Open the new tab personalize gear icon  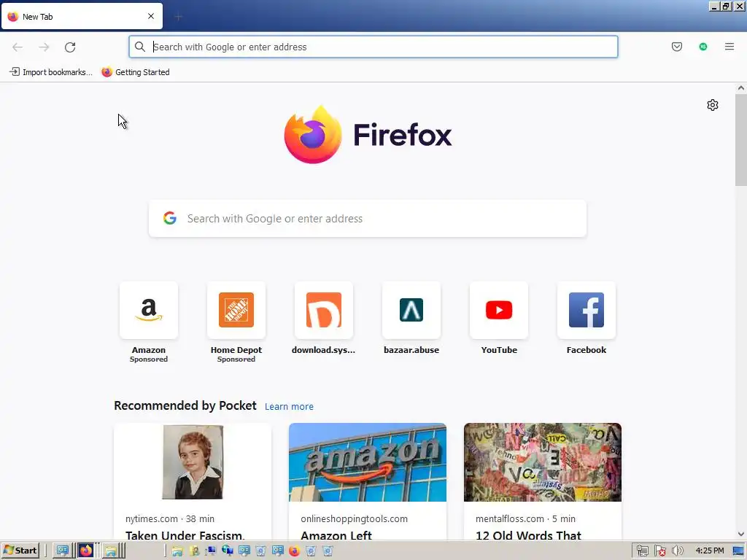712,105
